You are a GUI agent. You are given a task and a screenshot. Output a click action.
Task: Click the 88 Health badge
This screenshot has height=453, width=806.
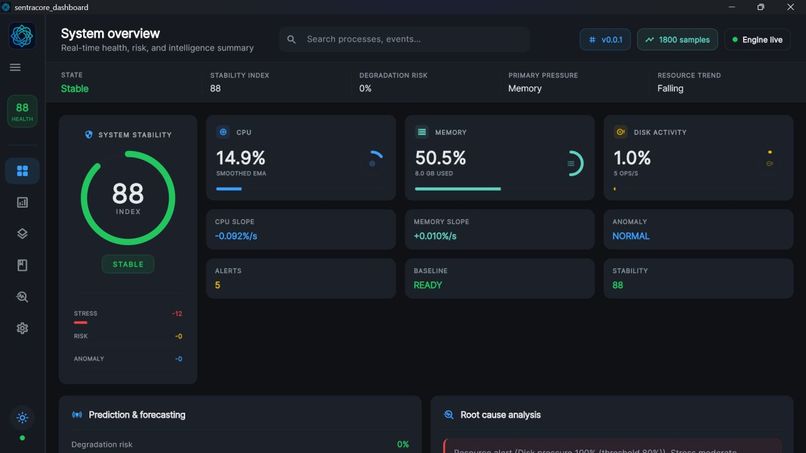pyautogui.click(x=22, y=111)
